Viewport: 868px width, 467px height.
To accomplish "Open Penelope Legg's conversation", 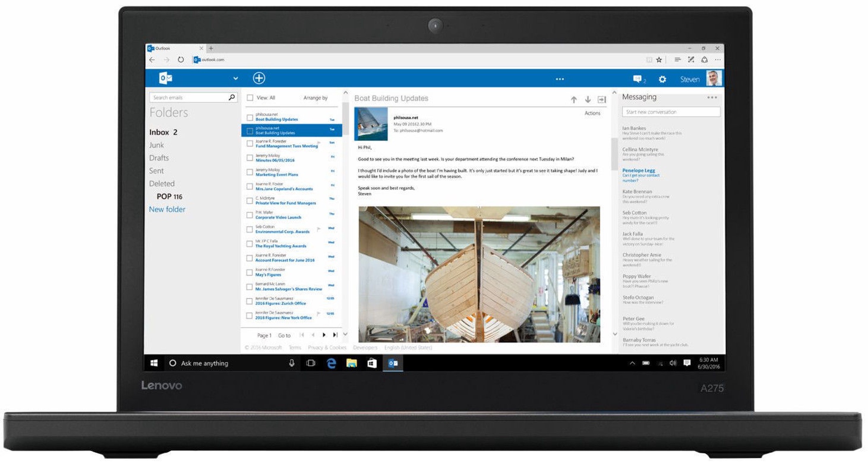I will pos(638,171).
